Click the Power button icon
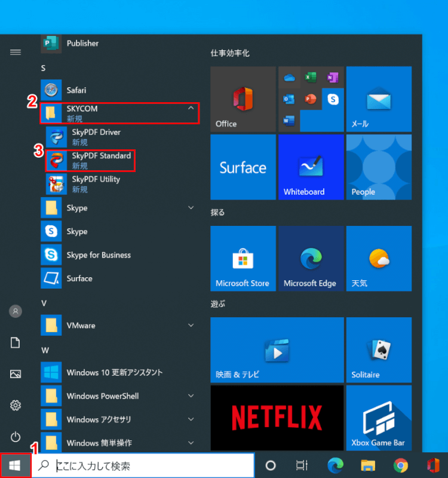The width and height of the screenshot is (448, 478). point(16,437)
